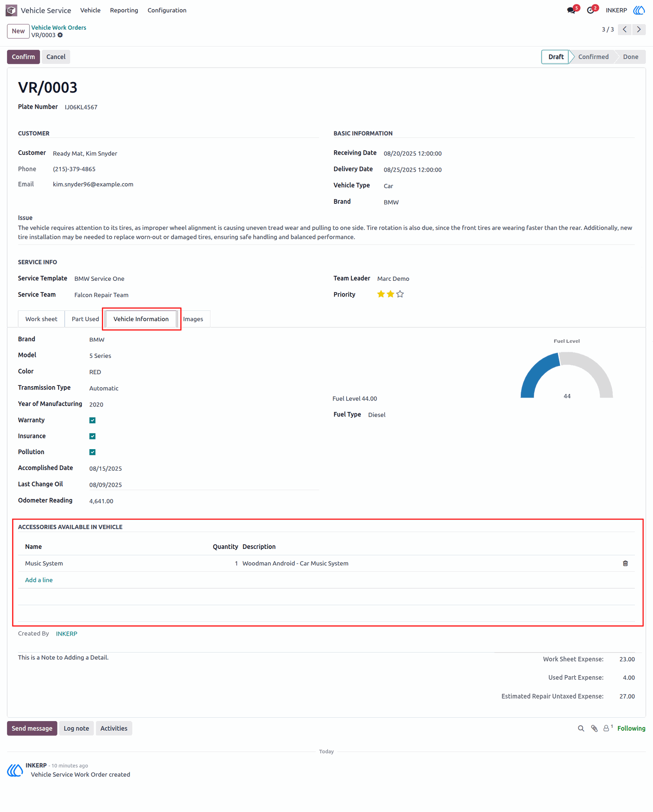
Task: Switch to the Work sheet tab
Action: tap(41, 319)
